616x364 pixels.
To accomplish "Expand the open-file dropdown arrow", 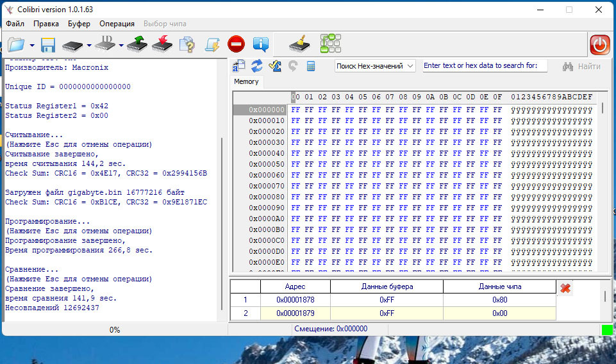I will pos(32,45).
